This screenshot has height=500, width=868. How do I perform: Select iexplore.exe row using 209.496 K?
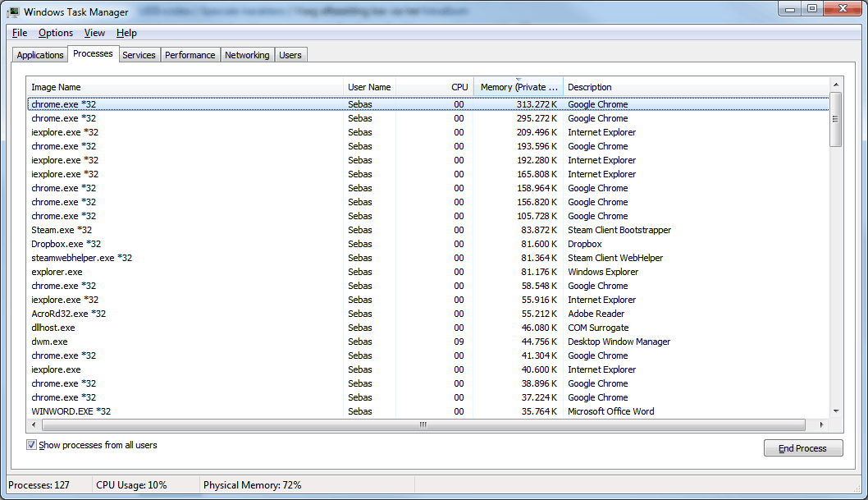[x=428, y=132]
